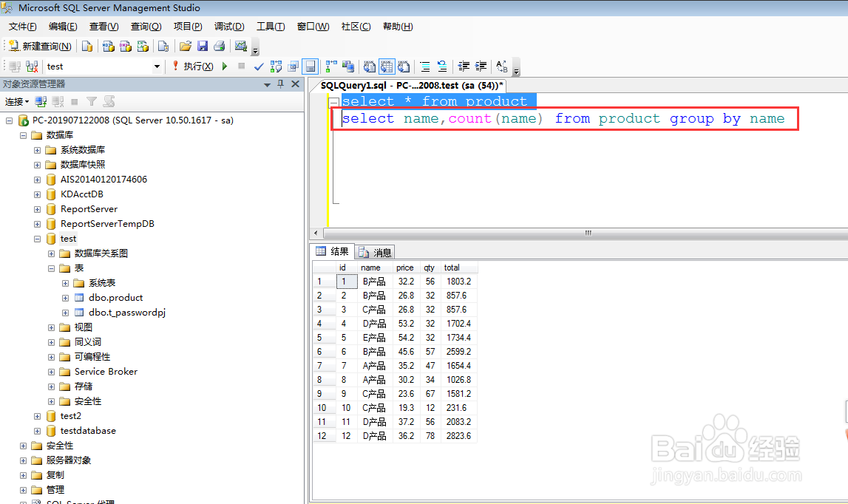The width and height of the screenshot is (848, 504).
Task: Open the 编辑(E) menu
Action: click(x=63, y=27)
